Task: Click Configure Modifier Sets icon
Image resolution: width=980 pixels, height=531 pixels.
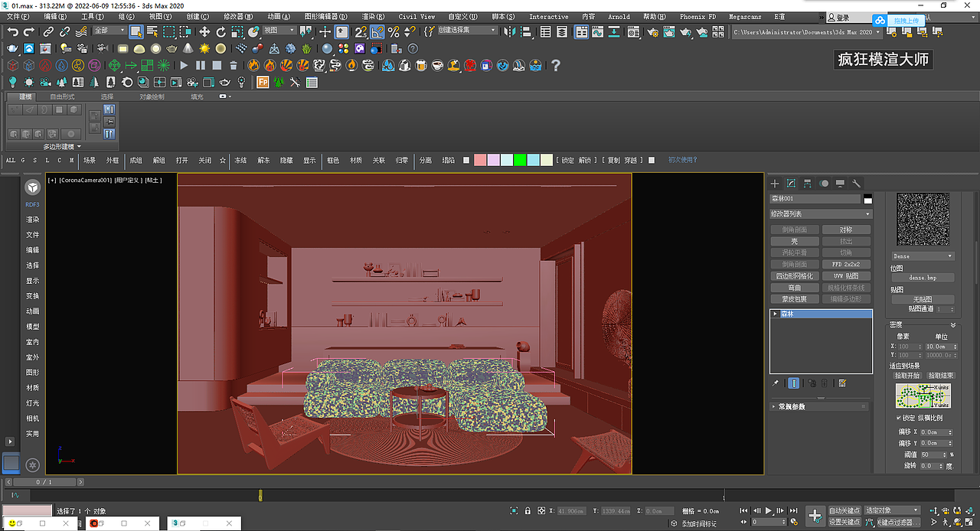Action: click(842, 383)
